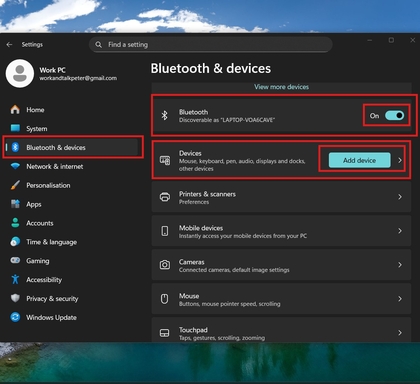Turn off the Bluetooth toggle

[395, 116]
